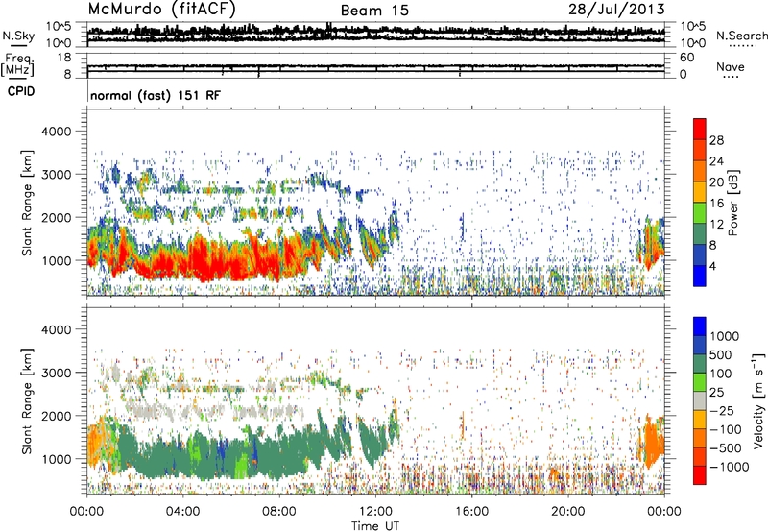Click the gray segment of velocity colorbar
Screen dimensions: 768x532
700,401
